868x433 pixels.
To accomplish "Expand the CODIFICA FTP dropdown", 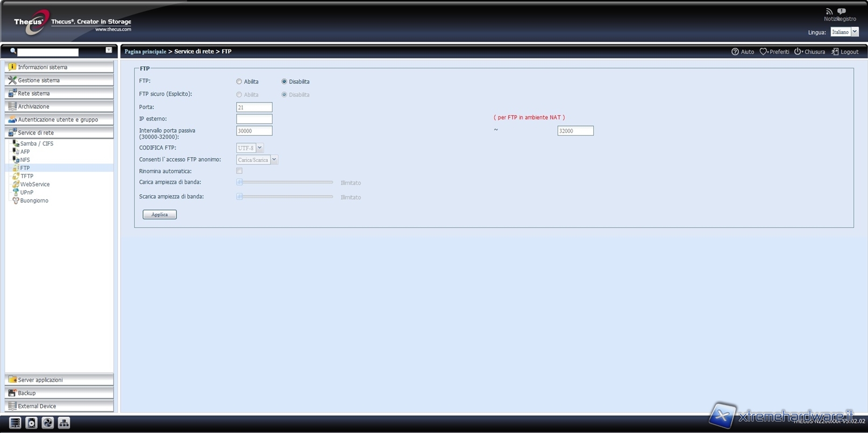I will click(260, 148).
